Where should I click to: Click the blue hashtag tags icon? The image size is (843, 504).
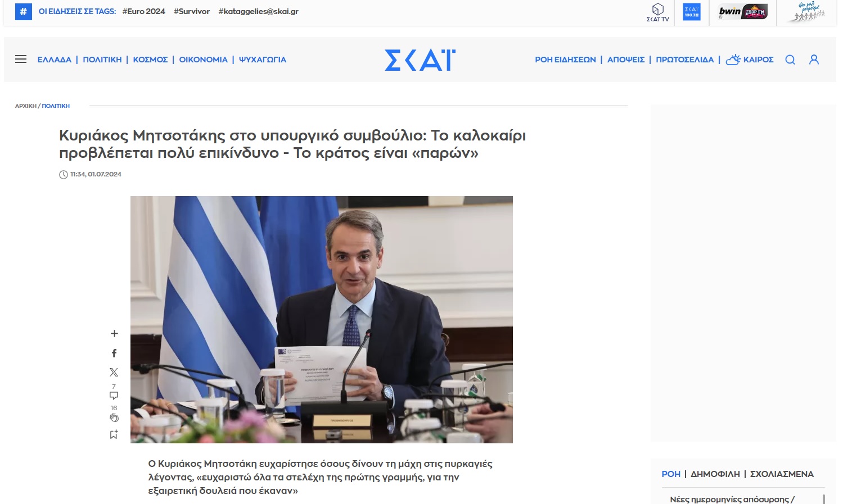[24, 11]
